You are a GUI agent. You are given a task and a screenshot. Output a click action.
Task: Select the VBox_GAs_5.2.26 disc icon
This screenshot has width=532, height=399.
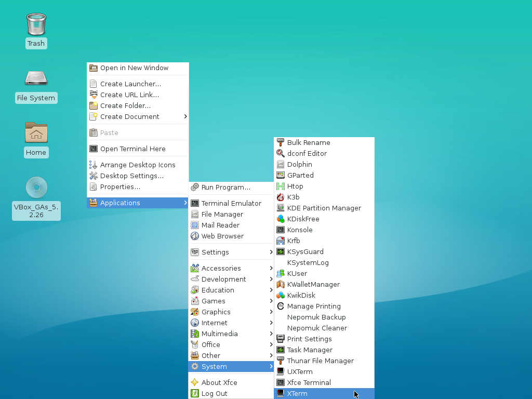point(36,187)
